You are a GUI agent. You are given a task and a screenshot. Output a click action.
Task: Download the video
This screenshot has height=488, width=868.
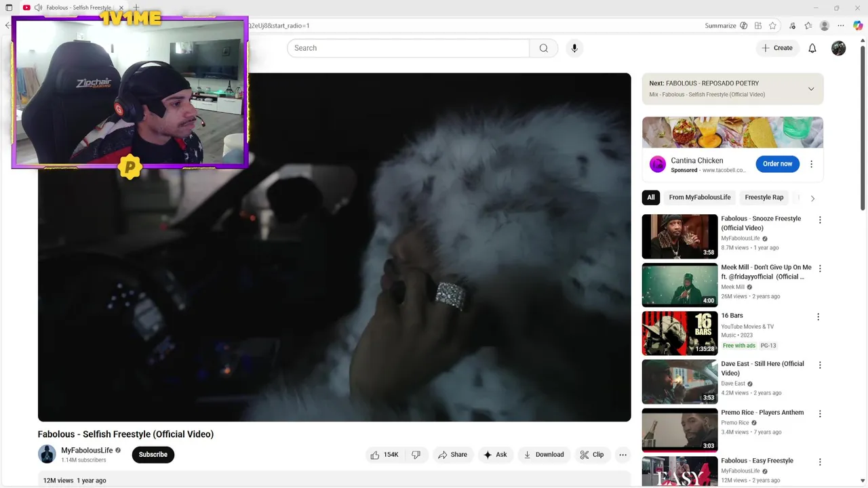544,455
